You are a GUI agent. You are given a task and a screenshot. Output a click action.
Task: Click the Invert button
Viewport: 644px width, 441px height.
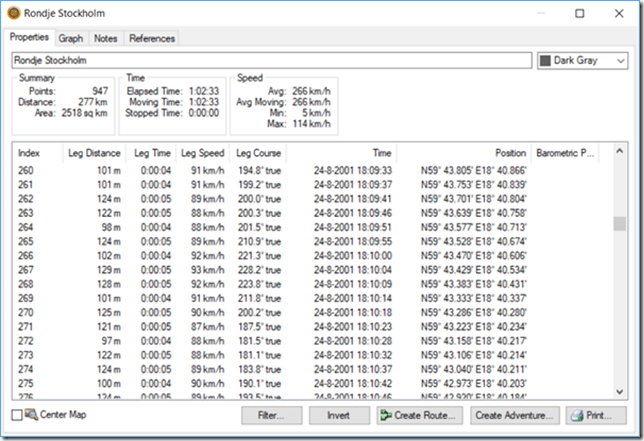[339, 415]
